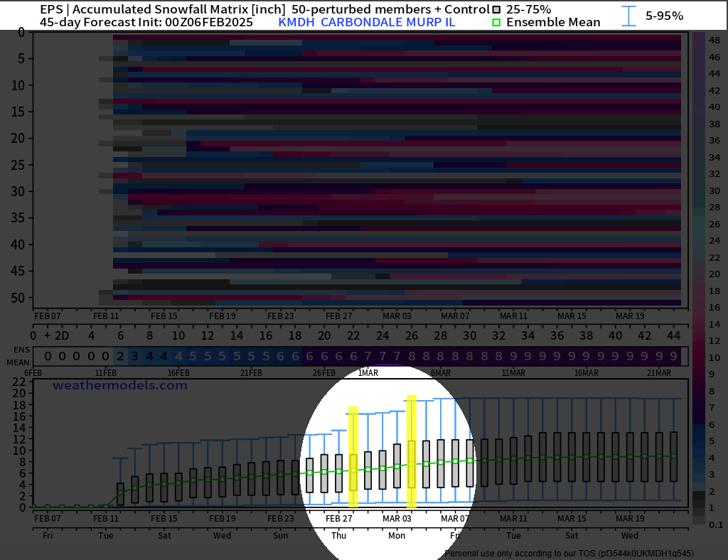Click the blue 5-95% whisker legend icon

628,16
